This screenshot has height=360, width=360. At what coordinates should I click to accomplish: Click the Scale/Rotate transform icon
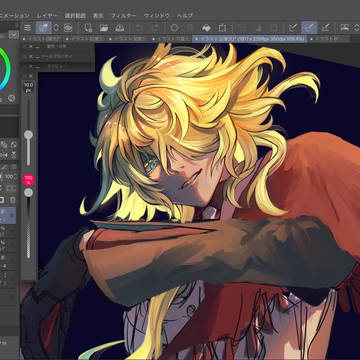coord(222,28)
